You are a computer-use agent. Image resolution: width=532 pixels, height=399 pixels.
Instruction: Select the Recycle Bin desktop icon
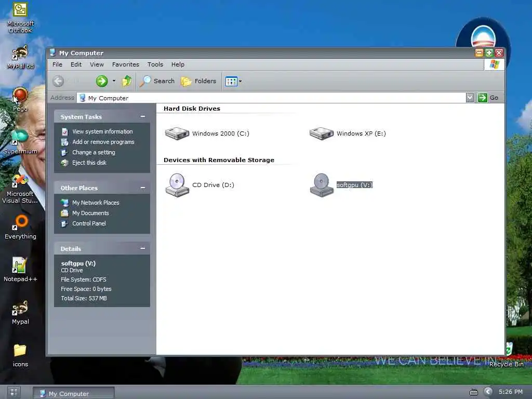pos(506,355)
